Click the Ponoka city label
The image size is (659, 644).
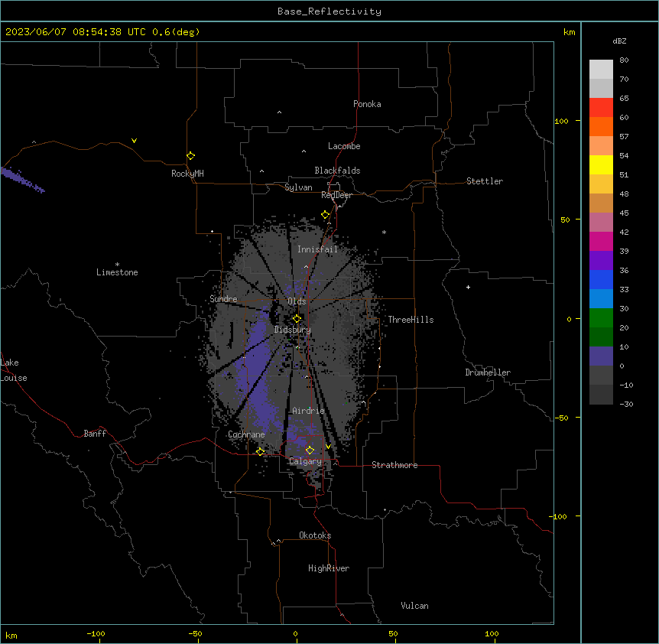367,104
